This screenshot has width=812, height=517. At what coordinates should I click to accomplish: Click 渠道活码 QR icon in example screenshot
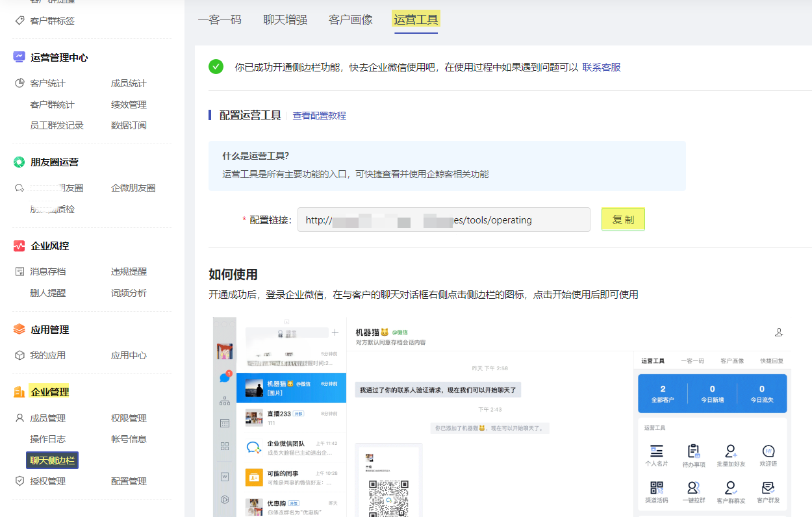pos(656,488)
